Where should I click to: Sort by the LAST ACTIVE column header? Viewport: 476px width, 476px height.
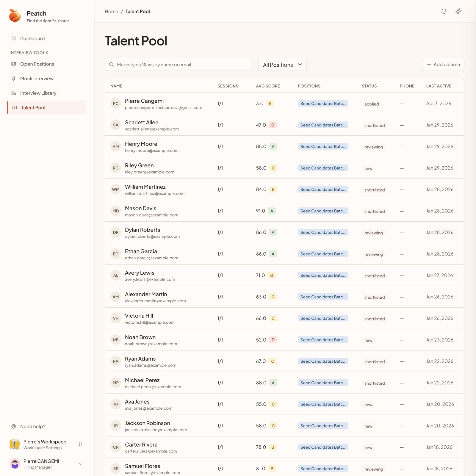[x=439, y=86]
